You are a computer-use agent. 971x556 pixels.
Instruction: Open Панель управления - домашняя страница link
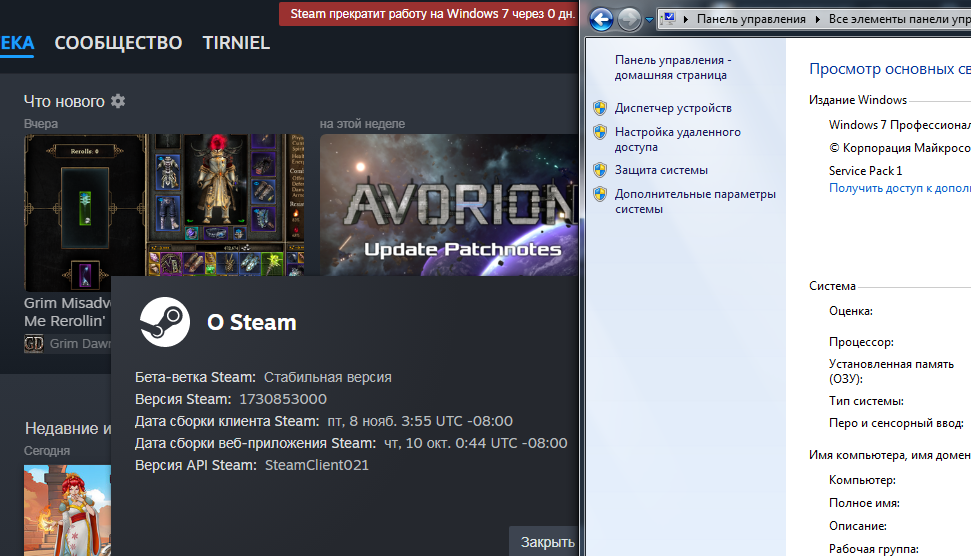click(673, 67)
